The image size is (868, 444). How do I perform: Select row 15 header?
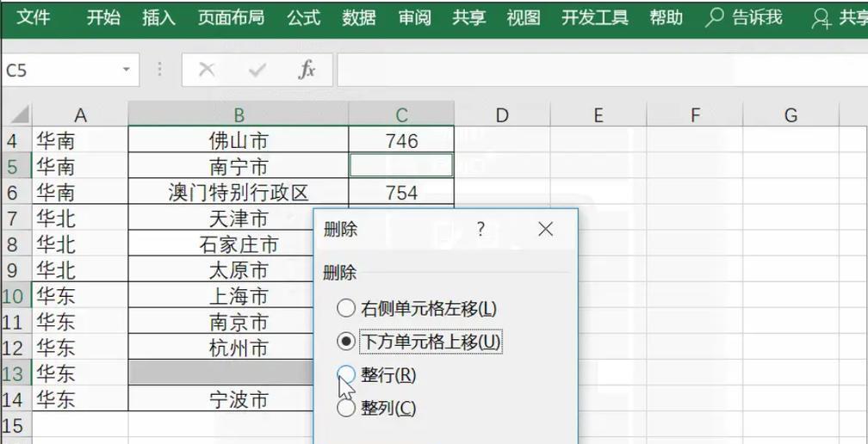[x=16, y=425]
